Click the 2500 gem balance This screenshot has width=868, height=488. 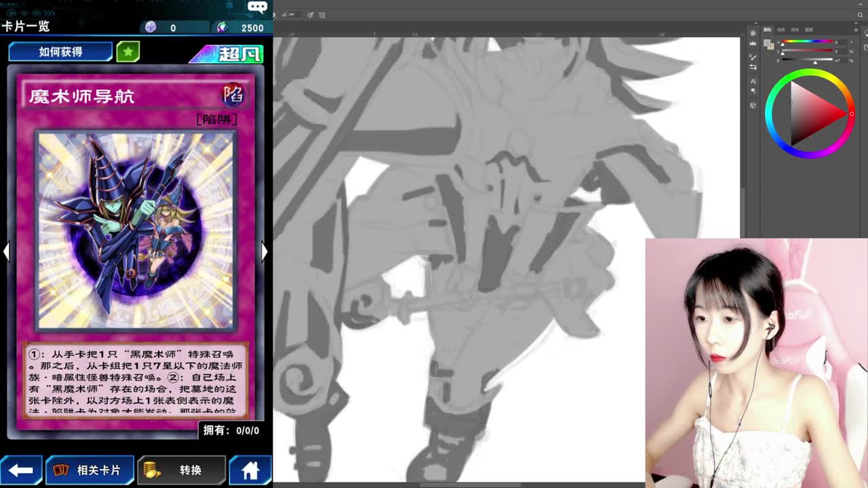[252, 28]
